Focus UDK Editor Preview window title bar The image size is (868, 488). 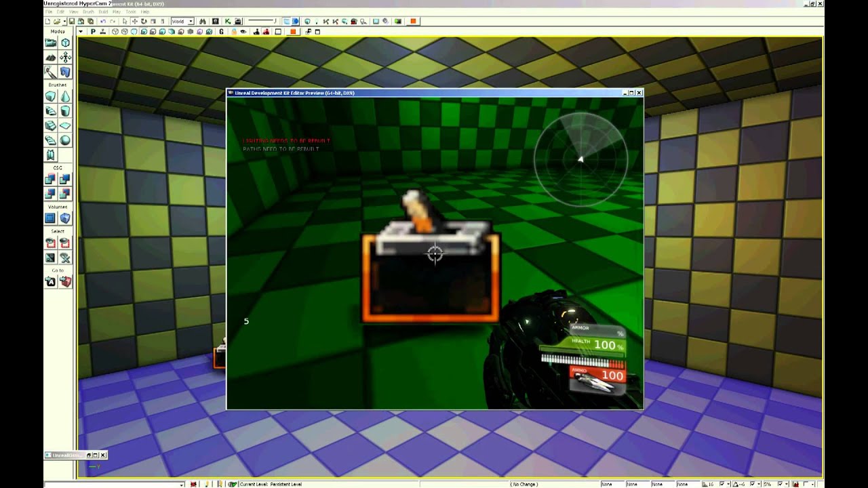(434, 93)
